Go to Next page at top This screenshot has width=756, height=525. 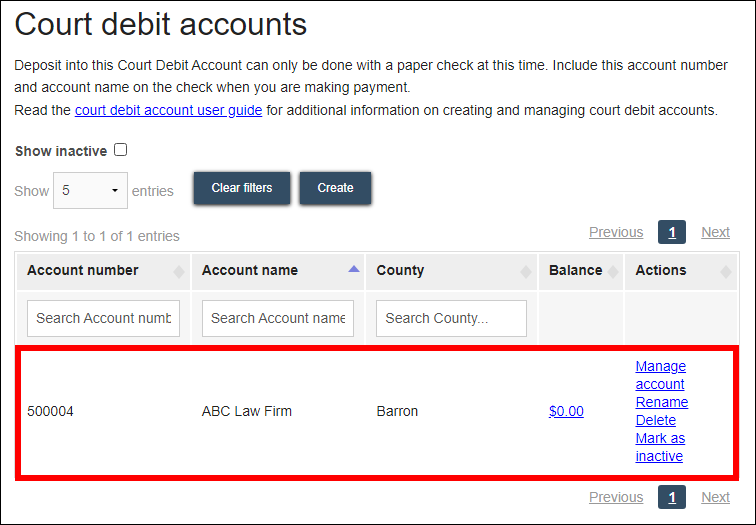[715, 232]
